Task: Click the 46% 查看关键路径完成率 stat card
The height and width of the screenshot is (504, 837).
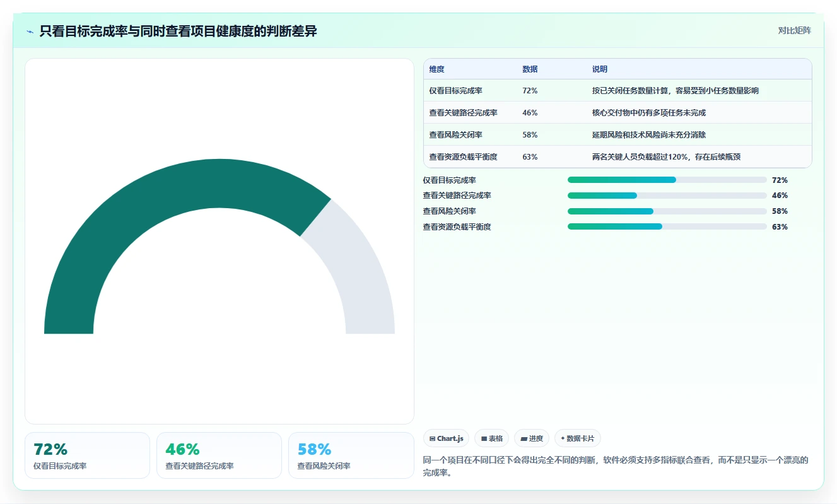Action: coord(219,455)
